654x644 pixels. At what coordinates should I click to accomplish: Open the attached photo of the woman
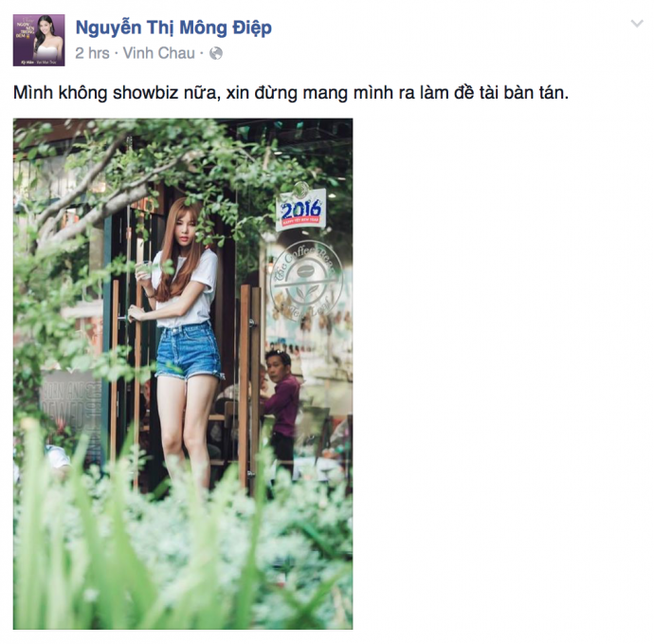pyautogui.click(x=183, y=374)
